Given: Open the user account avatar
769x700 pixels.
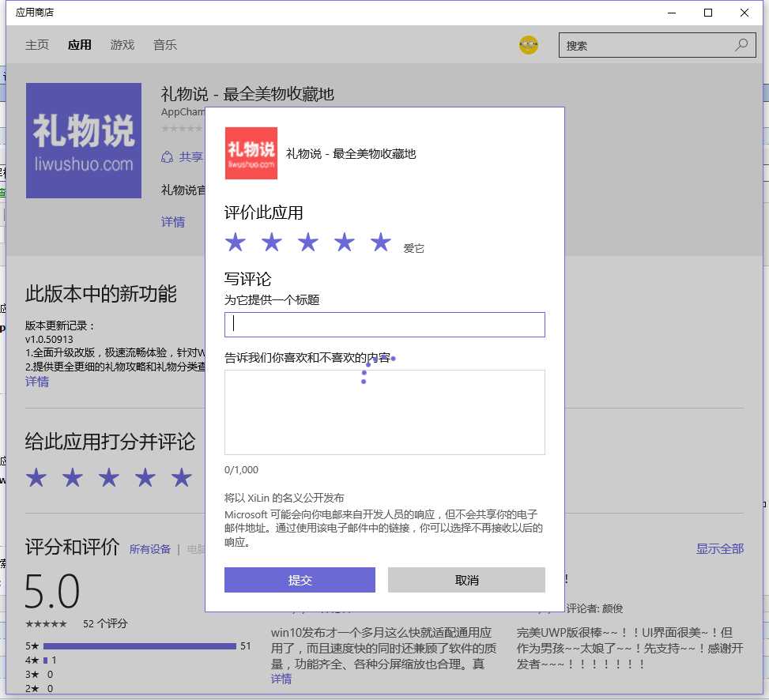Looking at the screenshot, I should [x=529, y=45].
